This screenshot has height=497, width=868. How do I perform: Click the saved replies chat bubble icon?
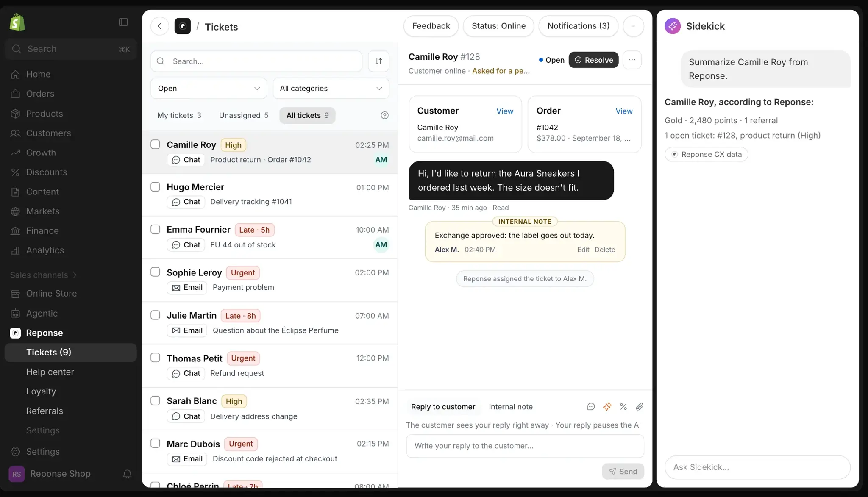pos(591,407)
